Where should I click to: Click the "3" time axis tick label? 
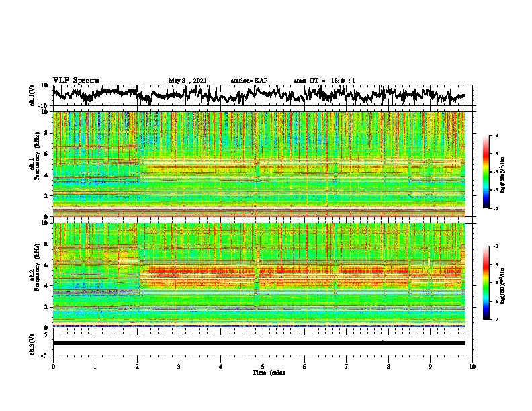click(179, 367)
